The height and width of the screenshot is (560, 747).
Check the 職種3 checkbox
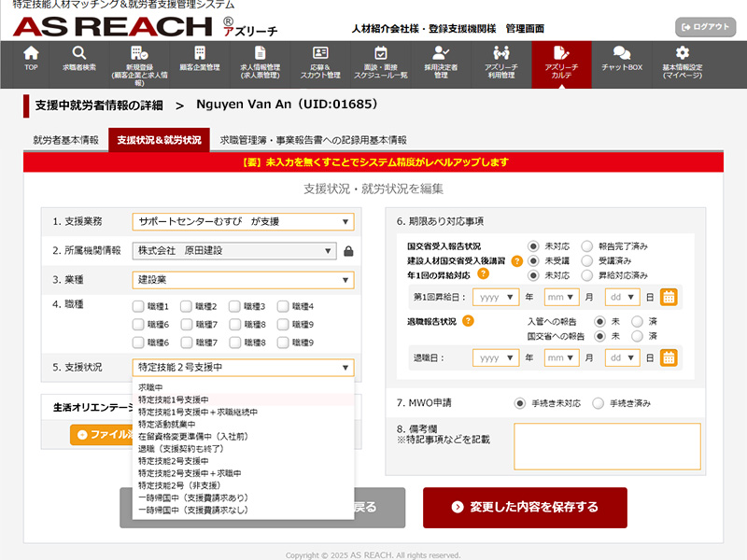point(234,306)
